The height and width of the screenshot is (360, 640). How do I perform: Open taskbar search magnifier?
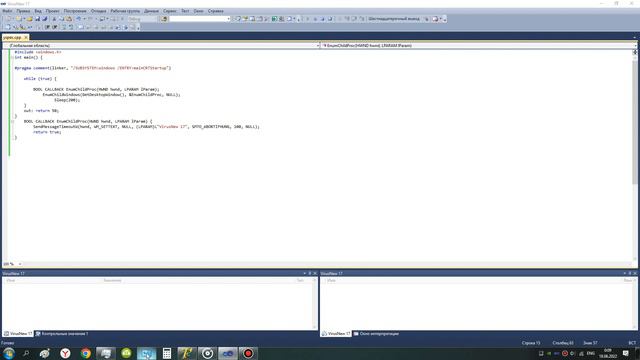click(26, 353)
